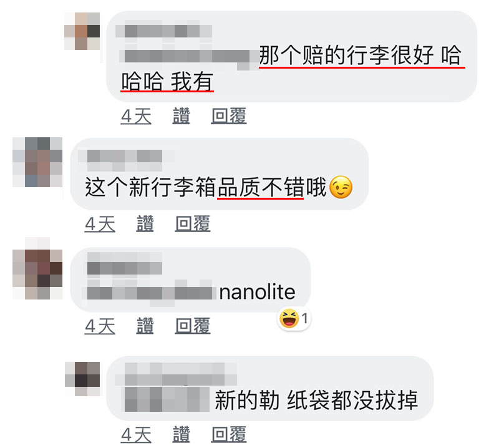The image size is (499, 448).
Task: Click 4天 timestamp under first comment
Action: (136, 116)
